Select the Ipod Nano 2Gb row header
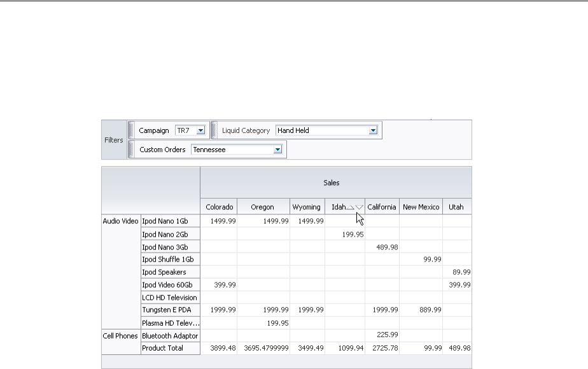Image resolution: width=588 pixels, height=369 pixels. point(171,234)
